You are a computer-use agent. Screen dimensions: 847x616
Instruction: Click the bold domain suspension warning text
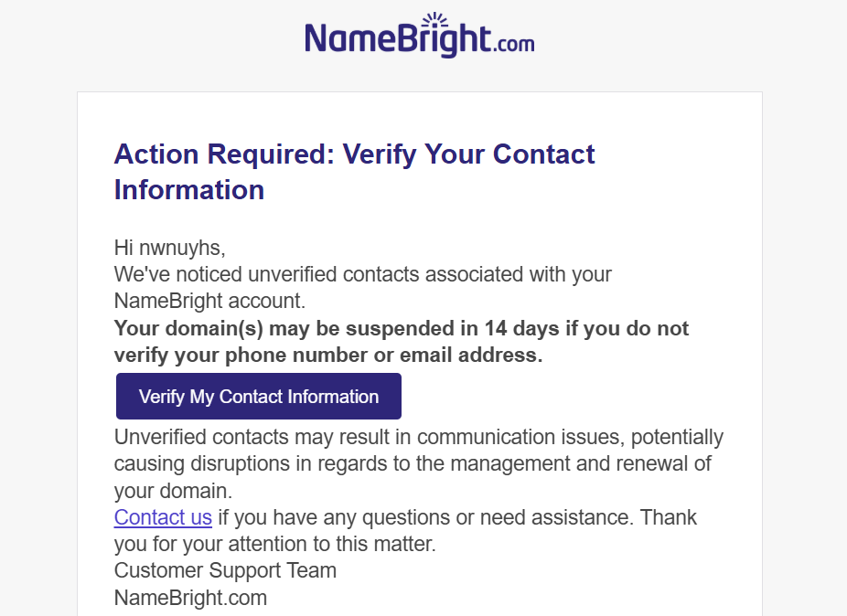point(401,342)
